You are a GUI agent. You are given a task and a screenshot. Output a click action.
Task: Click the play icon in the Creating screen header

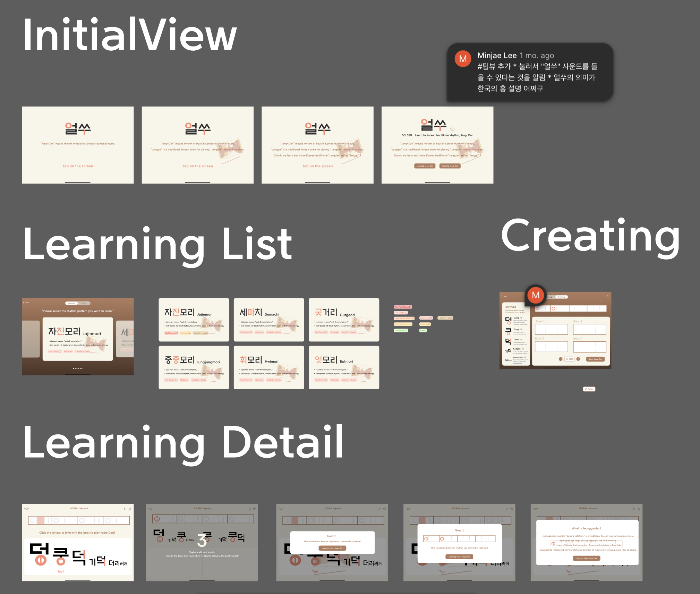[607, 296]
